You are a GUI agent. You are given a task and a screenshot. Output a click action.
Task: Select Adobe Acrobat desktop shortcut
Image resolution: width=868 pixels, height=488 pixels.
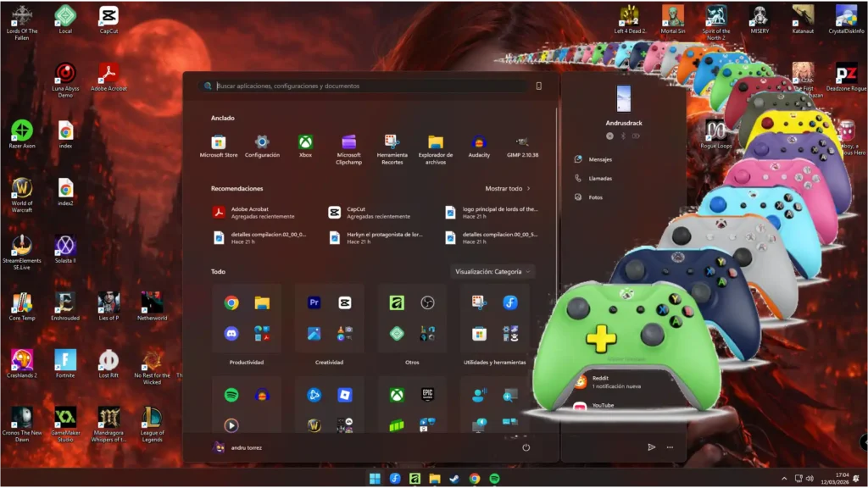[108, 77]
